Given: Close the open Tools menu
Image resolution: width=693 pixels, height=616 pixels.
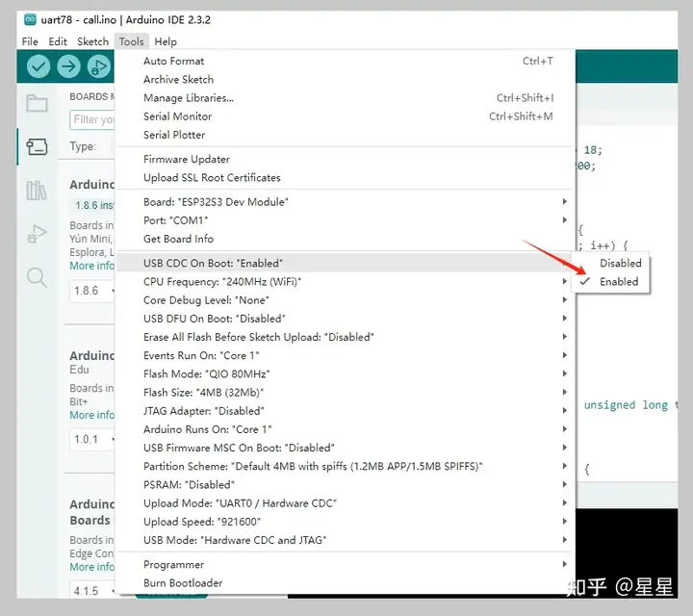Looking at the screenshot, I should [131, 41].
